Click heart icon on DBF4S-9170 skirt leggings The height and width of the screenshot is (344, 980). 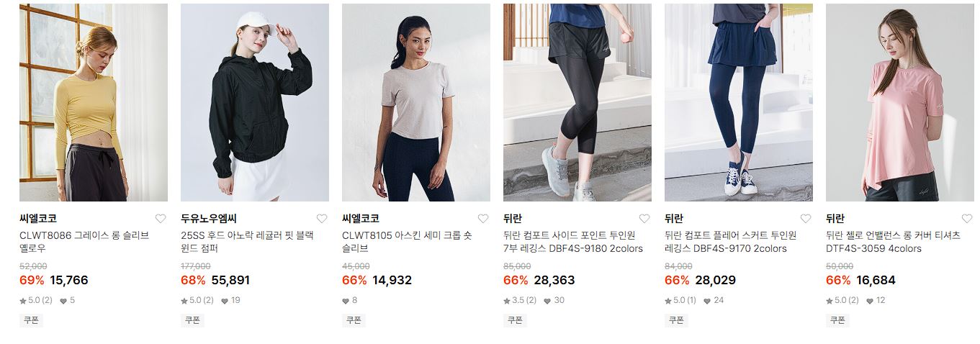tap(806, 219)
